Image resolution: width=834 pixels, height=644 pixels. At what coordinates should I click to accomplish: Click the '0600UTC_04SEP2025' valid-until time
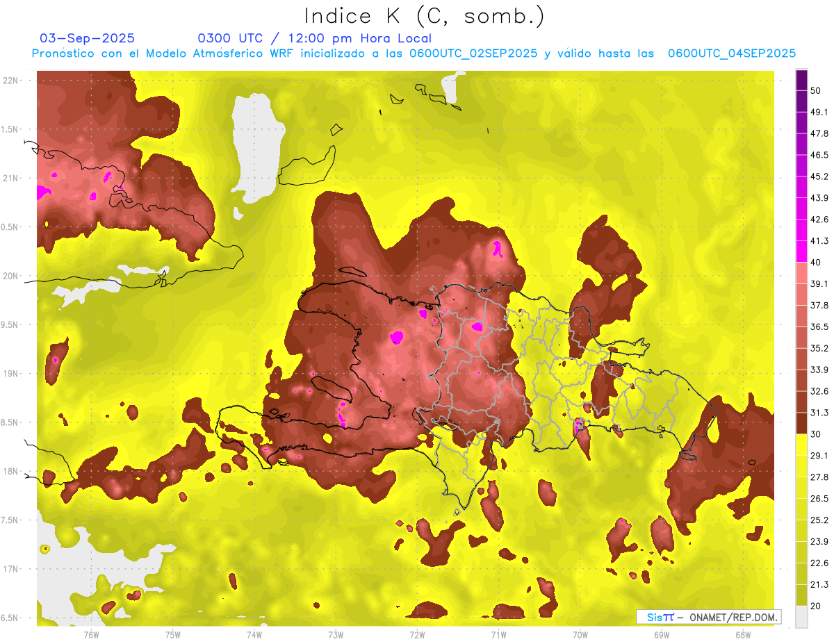732,53
